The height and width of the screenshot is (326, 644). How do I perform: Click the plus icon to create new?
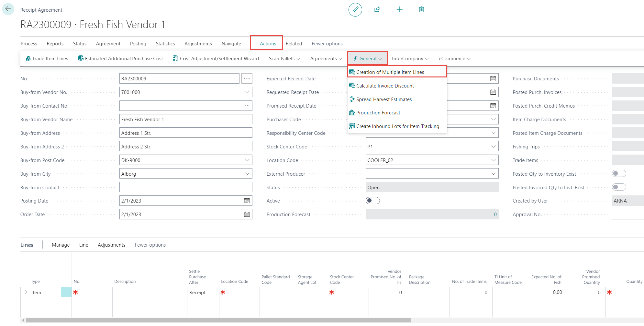(x=399, y=9)
